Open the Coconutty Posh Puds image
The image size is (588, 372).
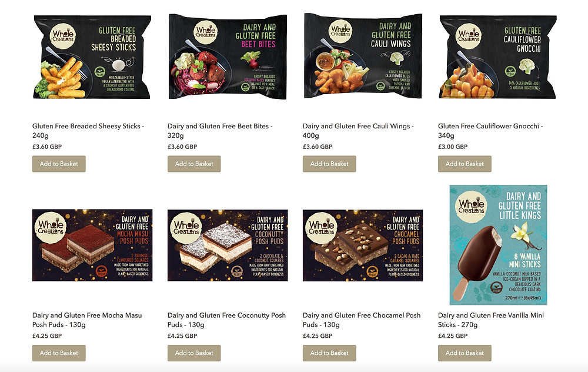coord(228,245)
